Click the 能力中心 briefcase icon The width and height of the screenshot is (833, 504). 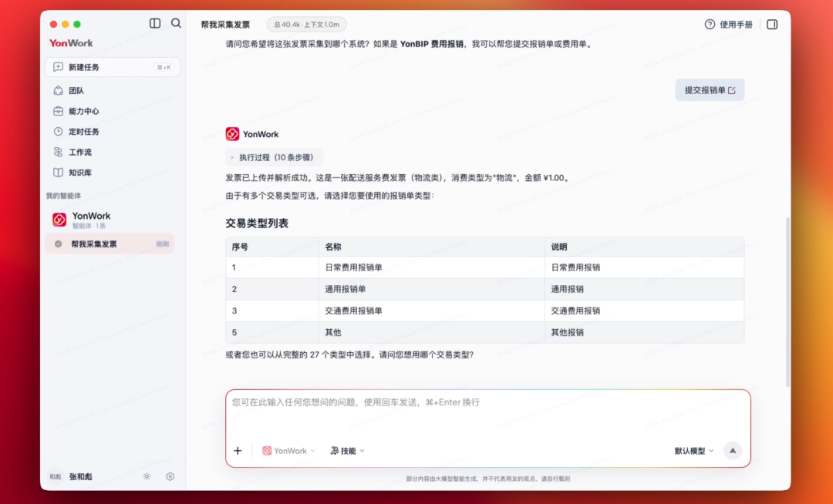point(58,111)
